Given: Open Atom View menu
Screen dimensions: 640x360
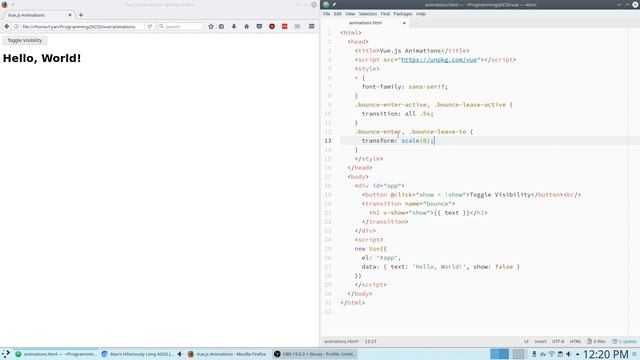Looking at the screenshot, I should pyautogui.click(x=350, y=14).
